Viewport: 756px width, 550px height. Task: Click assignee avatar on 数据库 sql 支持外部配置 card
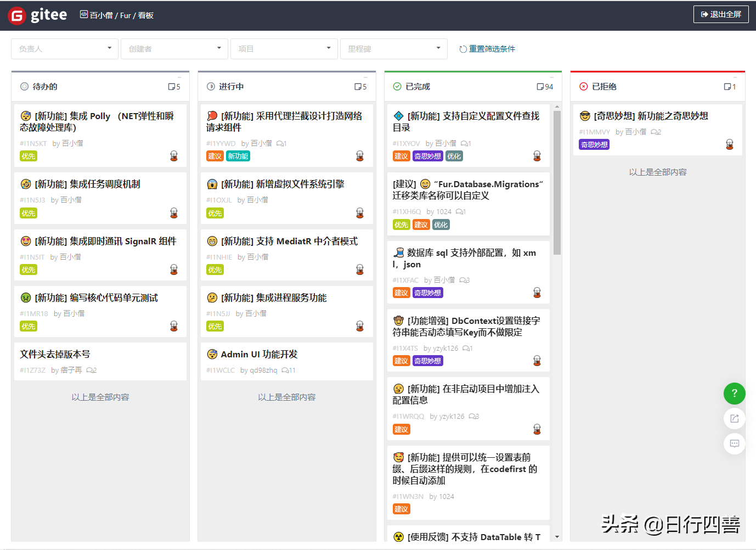537,293
